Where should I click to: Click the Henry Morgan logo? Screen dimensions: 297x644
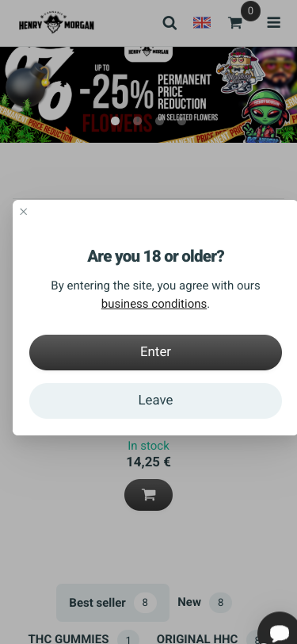pyautogui.click(x=56, y=22)
